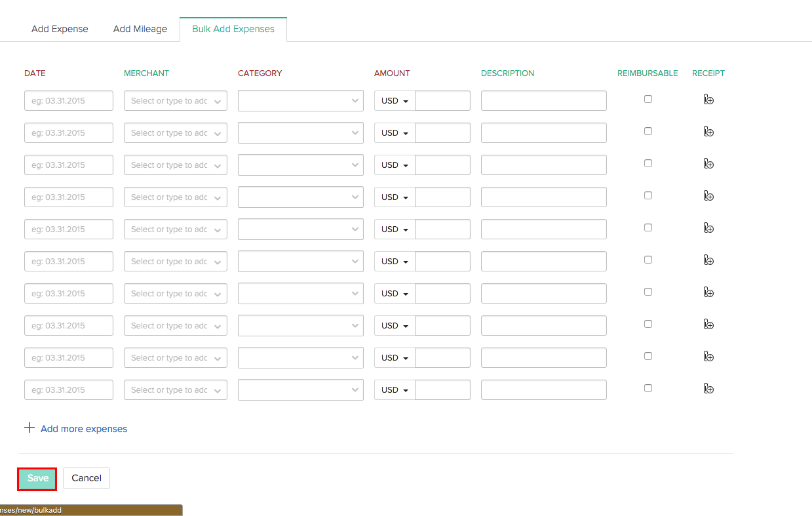This screenshot has height=516, width=812.
Task: Open the Merchant selector in the second row
Action: [x=175, y=132]
